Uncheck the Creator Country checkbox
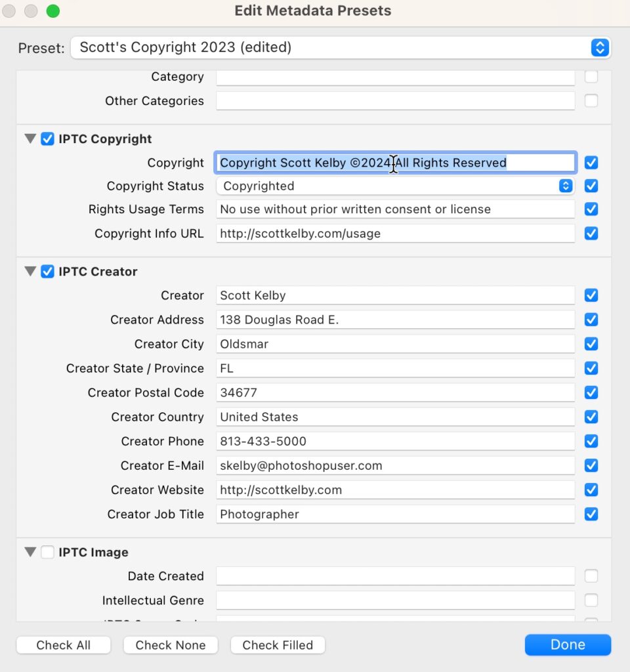 pyautogui.click(x=591, y=417)
